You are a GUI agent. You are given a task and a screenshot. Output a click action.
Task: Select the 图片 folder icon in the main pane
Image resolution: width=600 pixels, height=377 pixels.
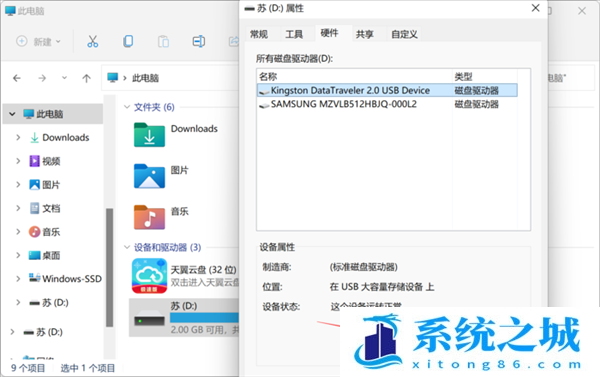149,176
